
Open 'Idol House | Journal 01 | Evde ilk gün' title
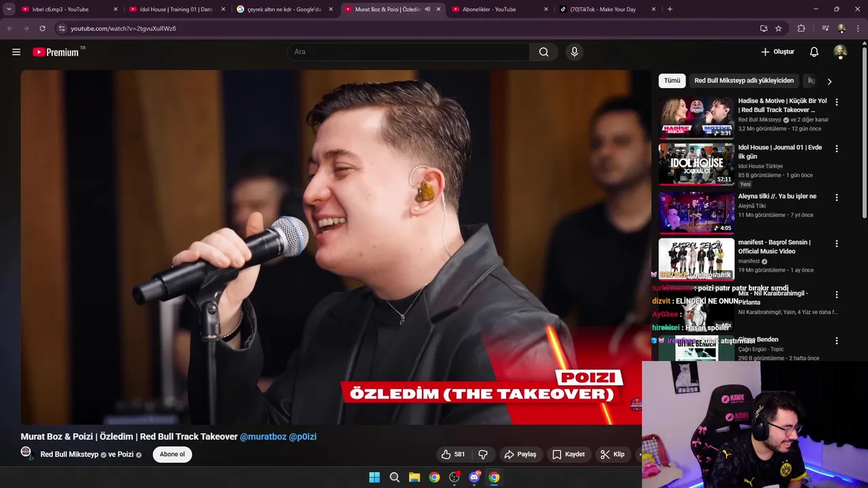780,152
